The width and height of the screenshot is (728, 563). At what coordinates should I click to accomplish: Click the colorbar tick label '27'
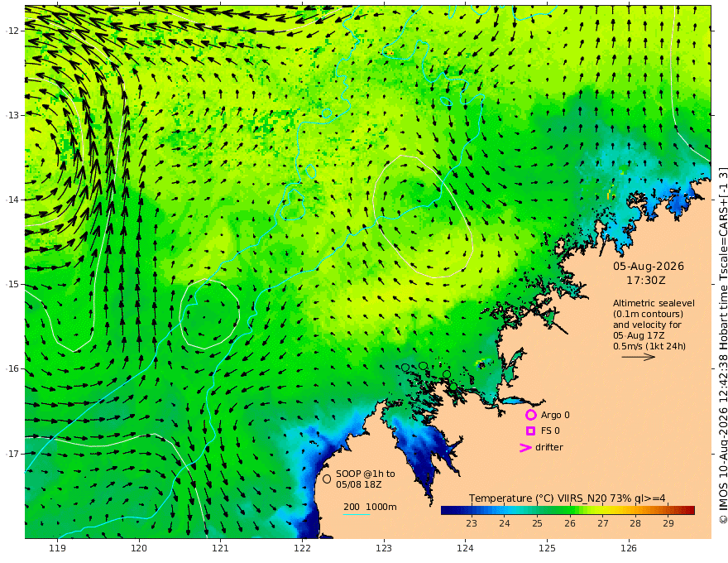[602, 523]
